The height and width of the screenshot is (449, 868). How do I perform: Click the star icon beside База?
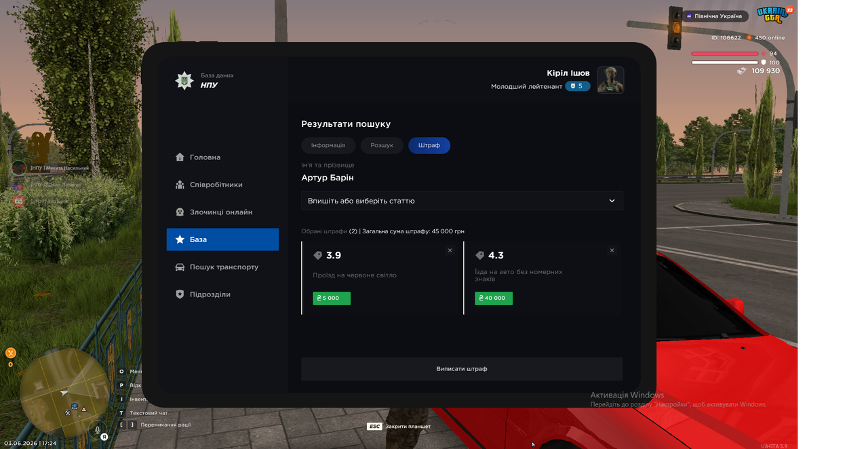coord(180,239)
